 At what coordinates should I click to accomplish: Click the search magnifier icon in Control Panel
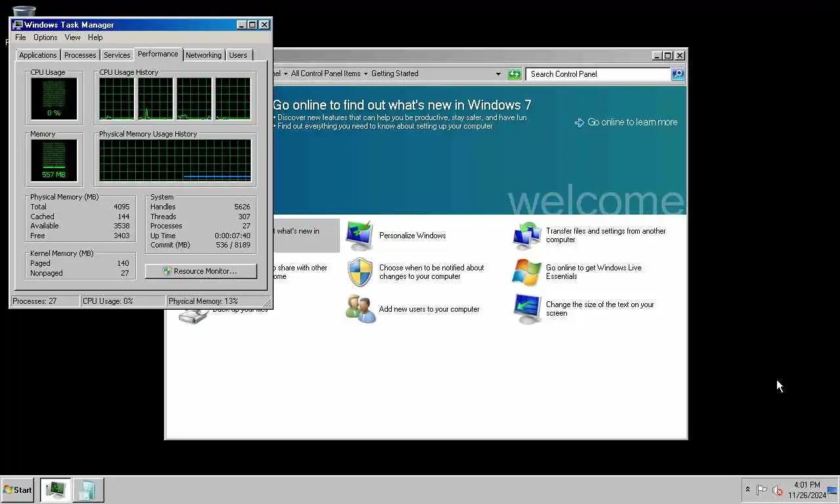pyautogui.click(x=678, y=74)
